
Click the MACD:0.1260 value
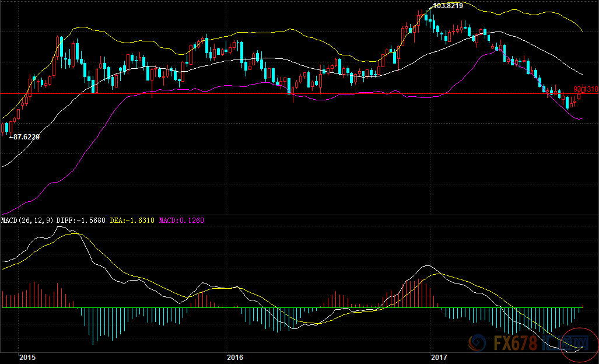point(181,220)
